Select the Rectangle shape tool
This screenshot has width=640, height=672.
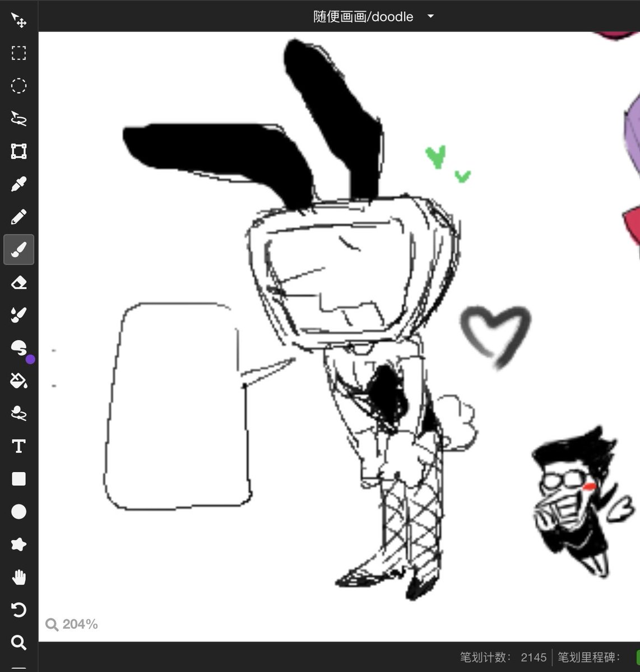coord(18,479)
